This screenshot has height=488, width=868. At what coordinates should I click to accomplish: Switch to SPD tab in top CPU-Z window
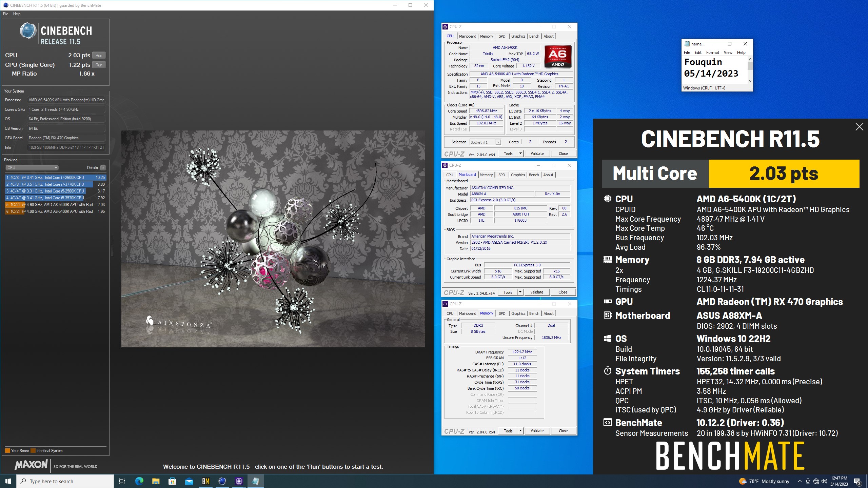(x=502, y=36)
